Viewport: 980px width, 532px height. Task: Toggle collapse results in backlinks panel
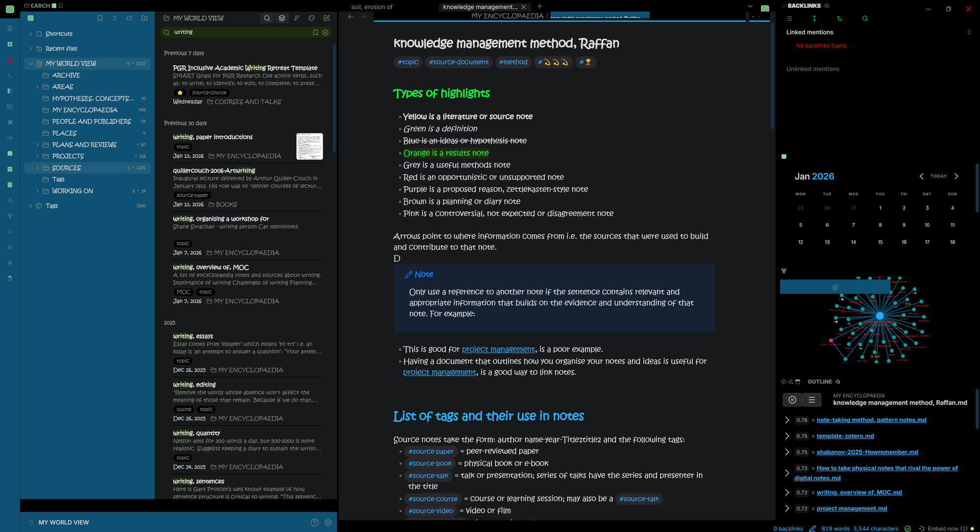point(789,19)
